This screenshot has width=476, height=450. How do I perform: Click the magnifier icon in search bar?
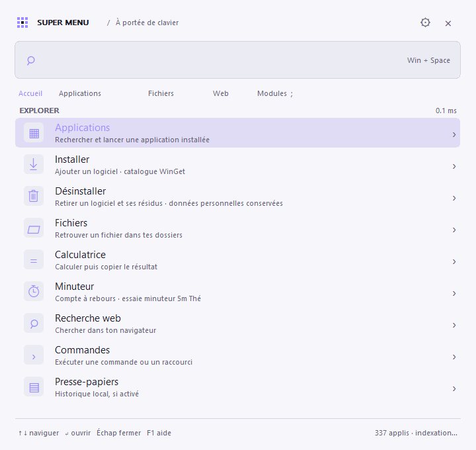click(x=30, y=60)
